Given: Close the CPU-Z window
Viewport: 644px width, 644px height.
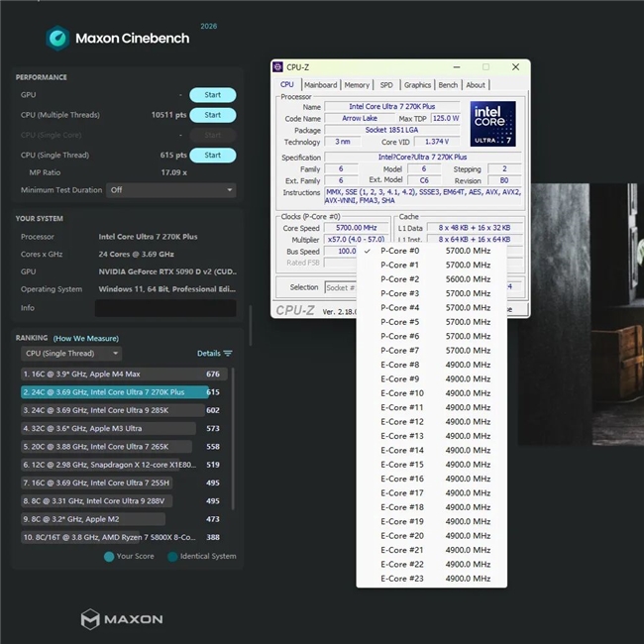Looking at the screenshot, I should (516, 67).
